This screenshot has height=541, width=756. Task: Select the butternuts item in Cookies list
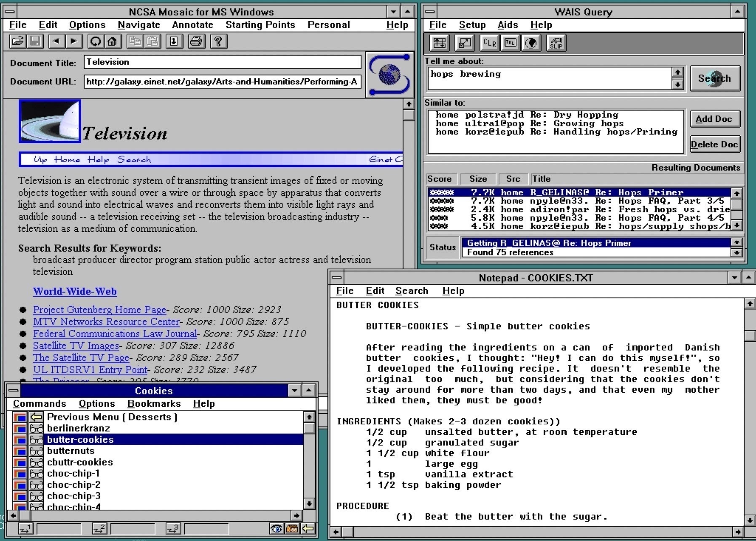point(71,451)
